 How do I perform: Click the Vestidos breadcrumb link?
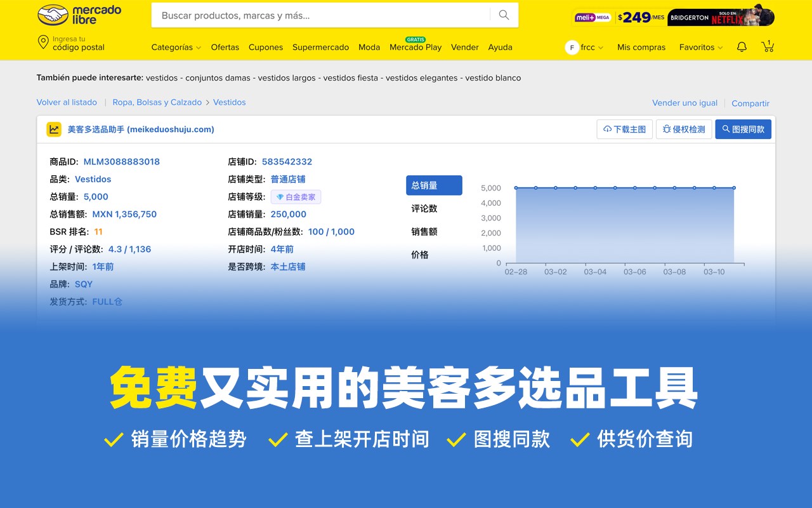[229, 102]
